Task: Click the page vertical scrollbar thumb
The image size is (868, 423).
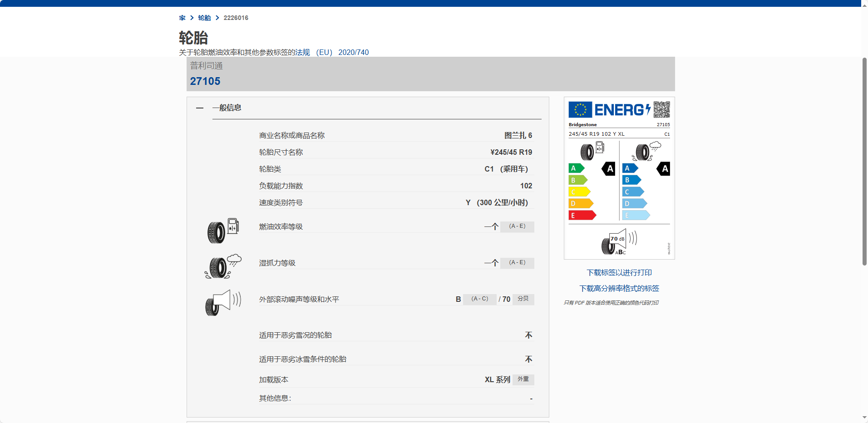Action: pyautogui.click(x=864, y=161)
